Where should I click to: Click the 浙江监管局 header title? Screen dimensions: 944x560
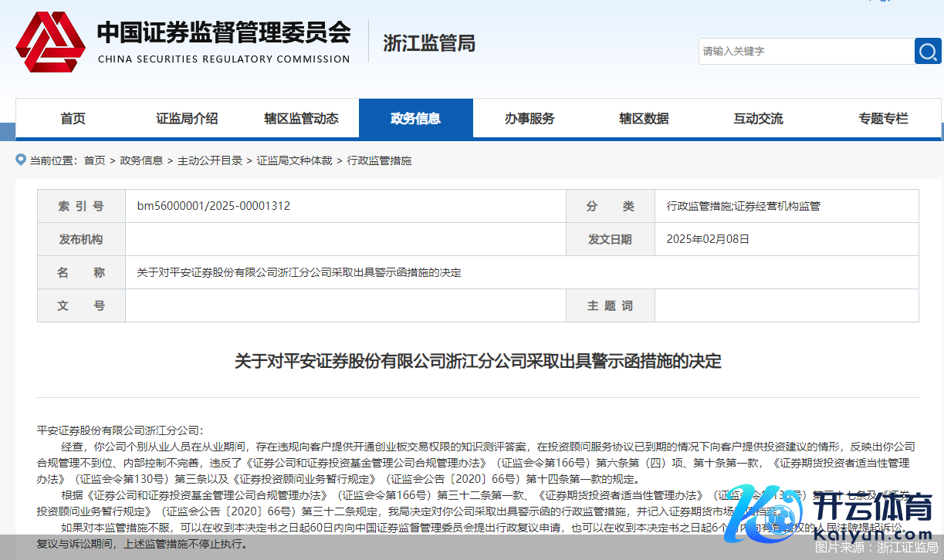(x=429, y=43)
